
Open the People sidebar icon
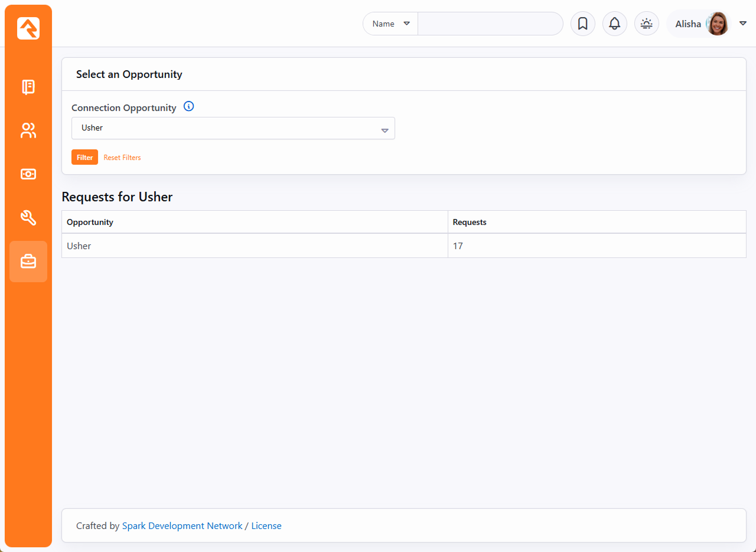pos(28,130)
